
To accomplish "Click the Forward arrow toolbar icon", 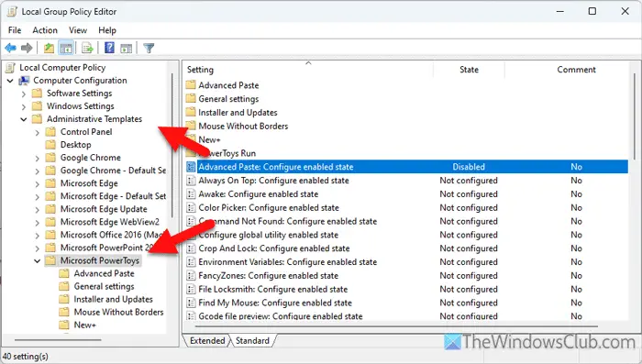I will pyautogui.click(x=27, y=49).
